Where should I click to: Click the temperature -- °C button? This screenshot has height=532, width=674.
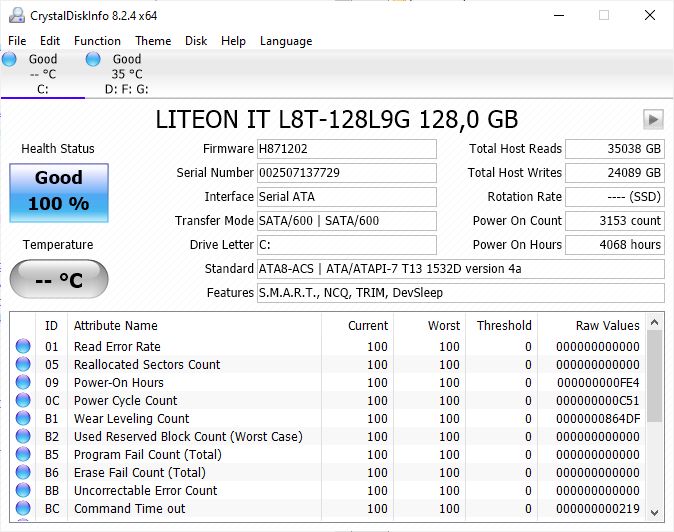(x=59, y=279)
